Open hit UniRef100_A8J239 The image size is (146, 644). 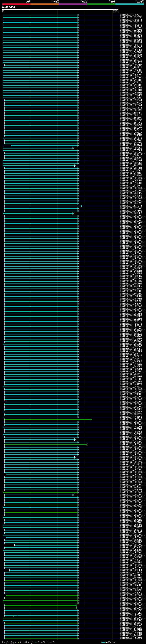[131, 15]
